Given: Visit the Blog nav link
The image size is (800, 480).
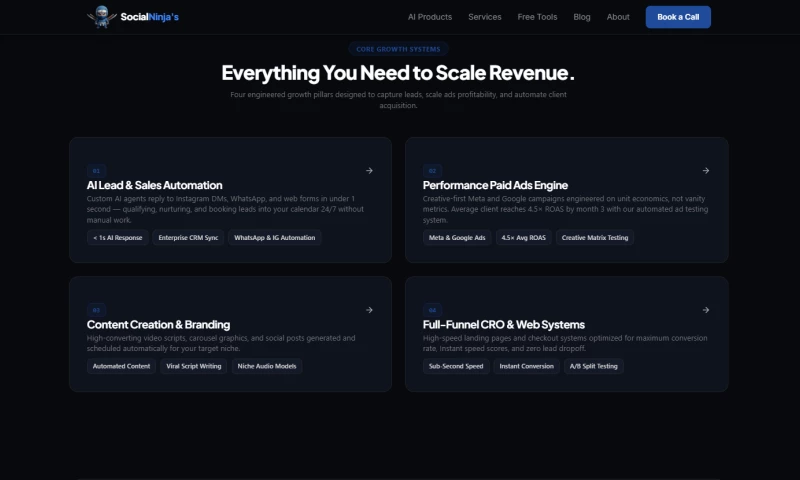Looking at the screenshot, I should [582, 17].
